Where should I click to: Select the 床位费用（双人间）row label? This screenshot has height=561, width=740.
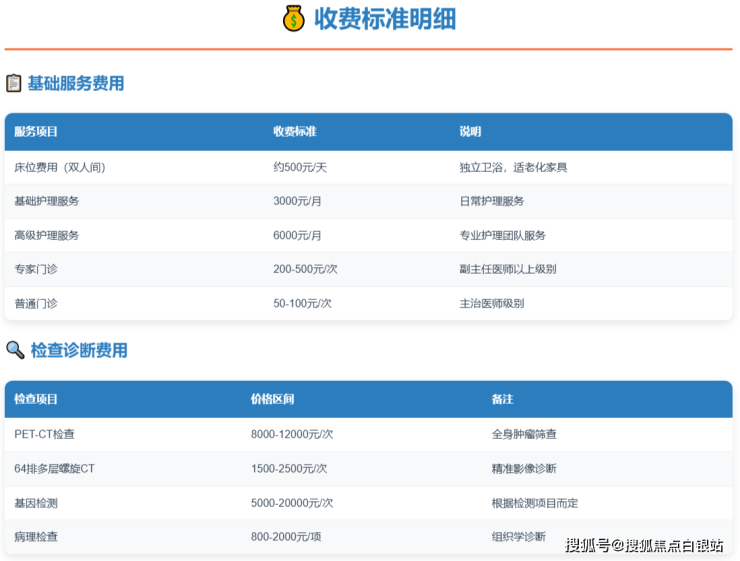point(59,167)
